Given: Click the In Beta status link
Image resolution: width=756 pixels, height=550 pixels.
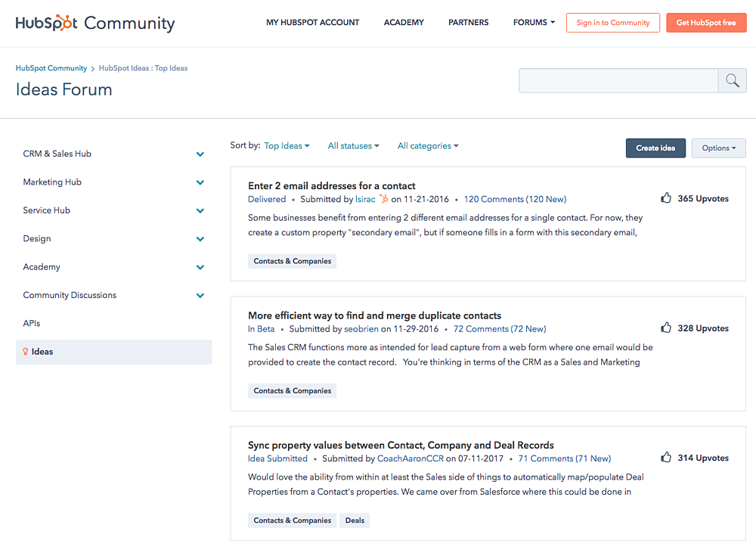Looking at the screenshot, I should pos(261,329).
